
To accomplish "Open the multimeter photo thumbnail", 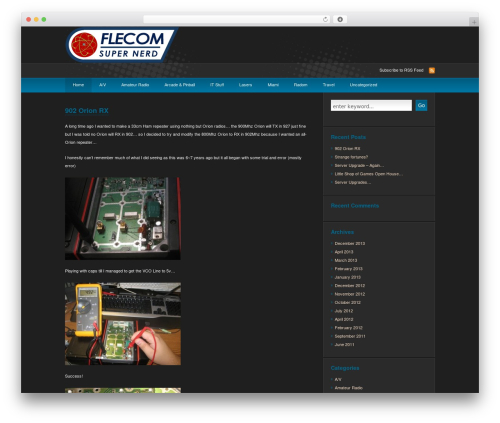I will 123,324.
